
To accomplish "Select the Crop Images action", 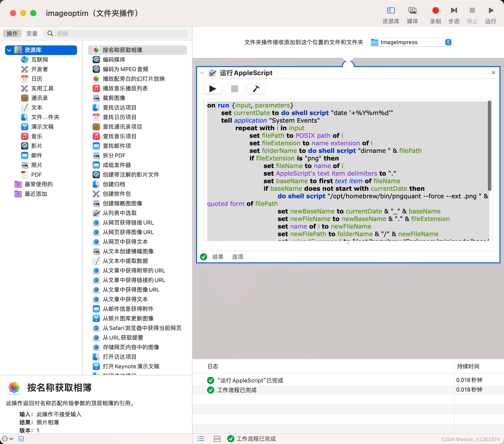I will (114, 98).
